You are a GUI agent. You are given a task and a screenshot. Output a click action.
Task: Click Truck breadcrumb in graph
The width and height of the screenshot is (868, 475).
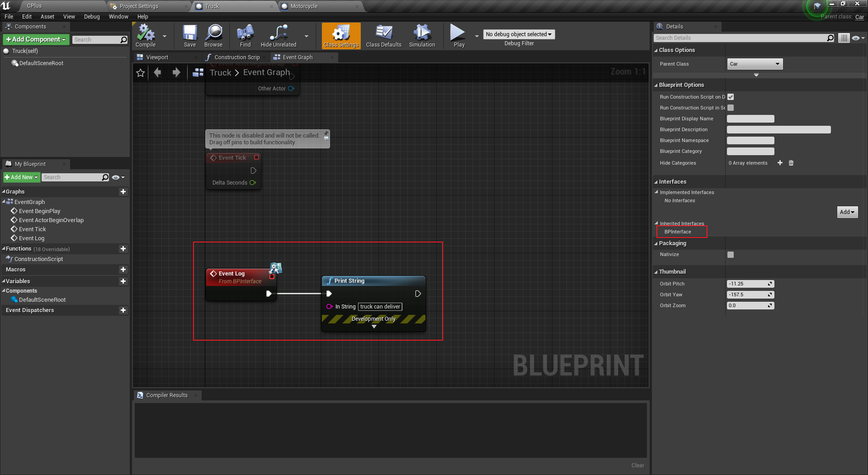(220, 73)
